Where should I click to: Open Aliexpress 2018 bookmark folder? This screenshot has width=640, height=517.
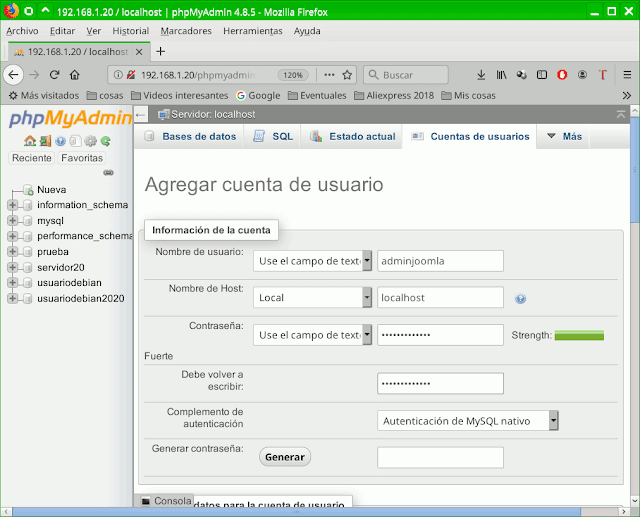[394, 95]
